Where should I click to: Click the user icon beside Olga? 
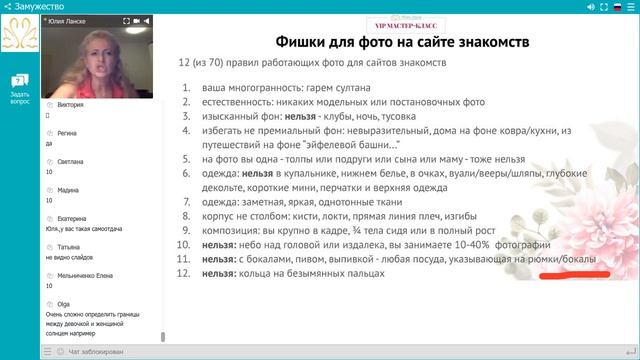tap(50, 304)
